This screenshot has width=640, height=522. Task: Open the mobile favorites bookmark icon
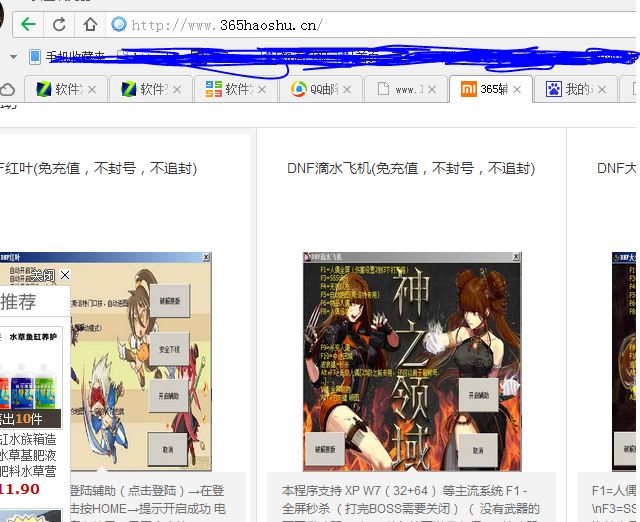[x=36, y=56]
